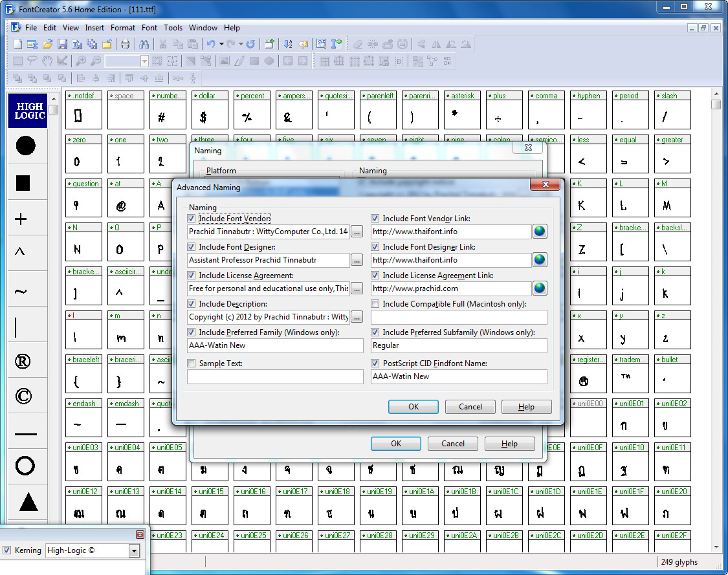Toggle Include License Agreement checkbox
Viewport: 728px width, 575px height.
[x=192, y=275]
